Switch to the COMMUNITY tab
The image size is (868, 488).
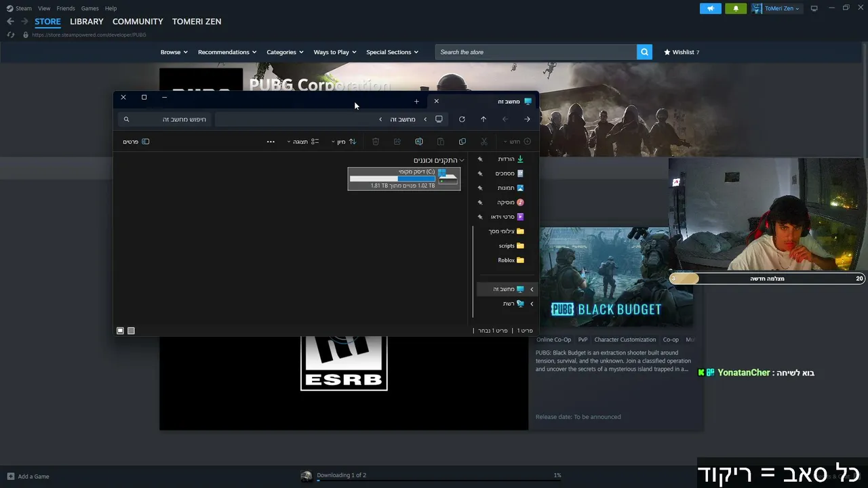point(138,22)
